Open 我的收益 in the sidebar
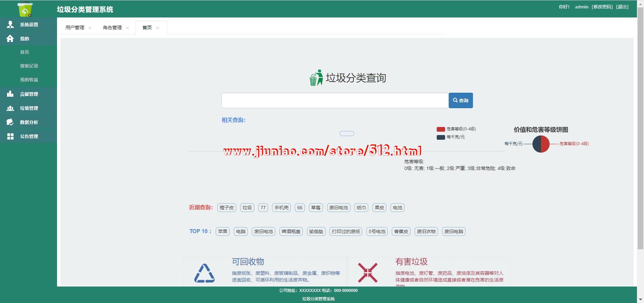The width and height of the screenshot is (644, 303). 29,80
